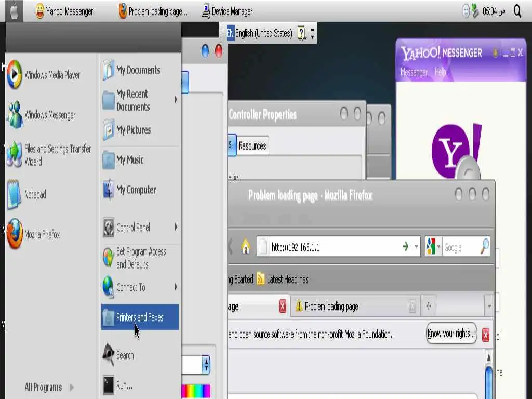
Task: Open language bar options arrows
Action: tap(312, 33)
